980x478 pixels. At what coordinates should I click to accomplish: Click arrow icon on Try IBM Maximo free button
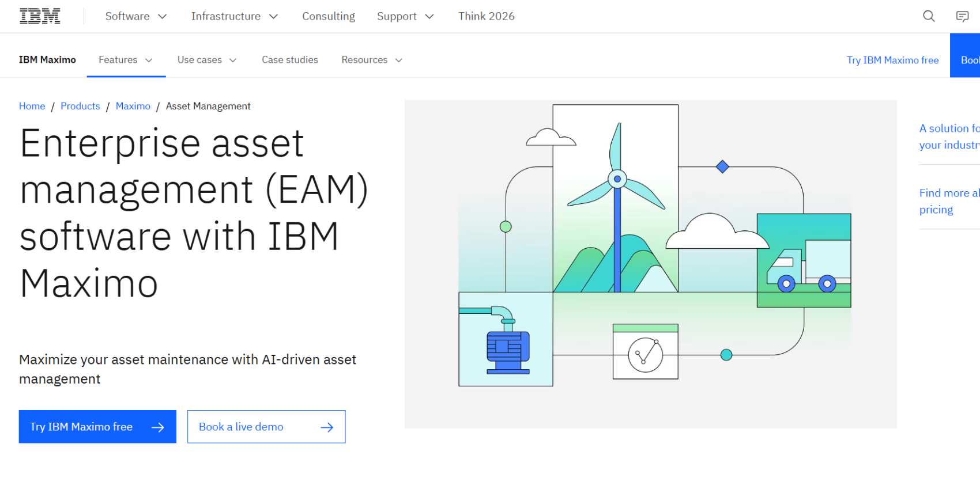point(157,427)
